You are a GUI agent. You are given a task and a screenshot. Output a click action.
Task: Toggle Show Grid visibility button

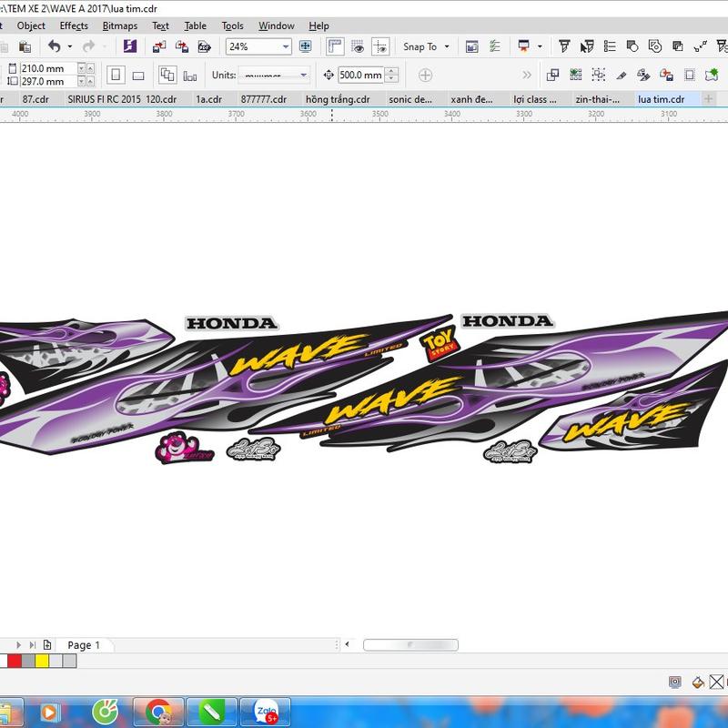click(x=358, y=46)
